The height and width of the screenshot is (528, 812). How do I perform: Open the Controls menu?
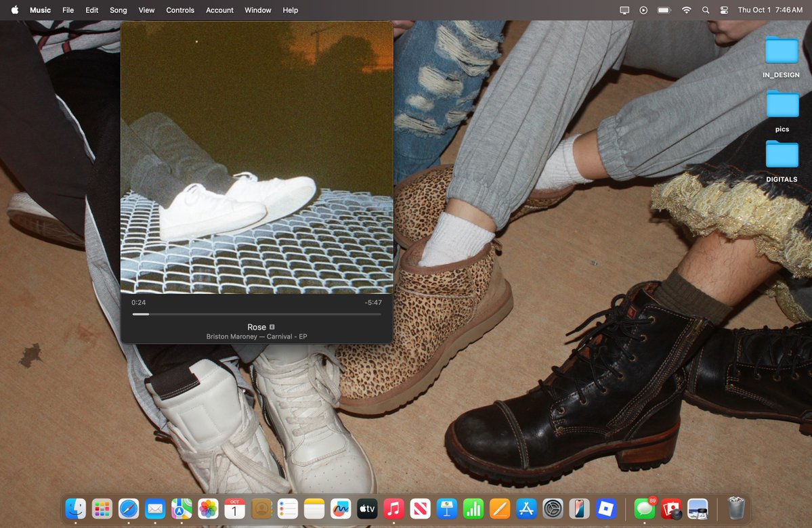tap(180, 10)
